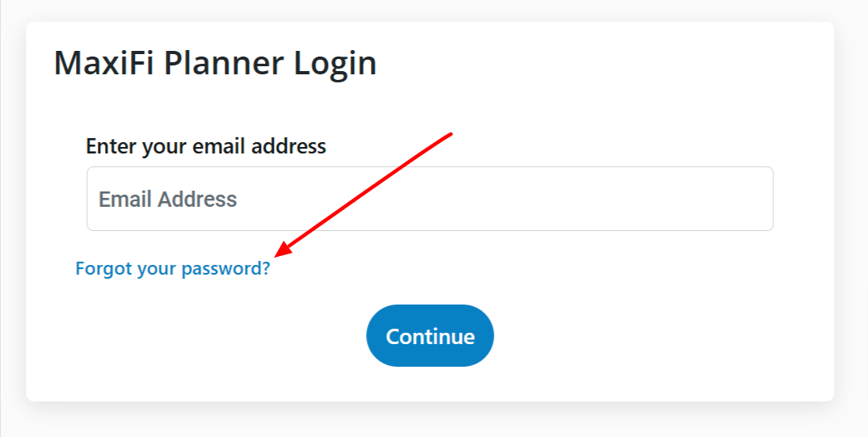
Task: Click the word MaxiFi in the heading
Action: (x=105, y=63)
